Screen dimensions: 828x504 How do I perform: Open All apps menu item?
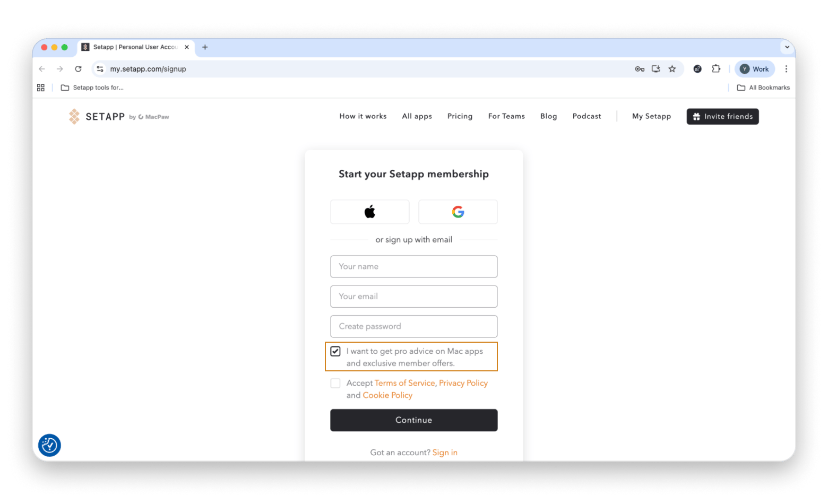tap(417, 116)
